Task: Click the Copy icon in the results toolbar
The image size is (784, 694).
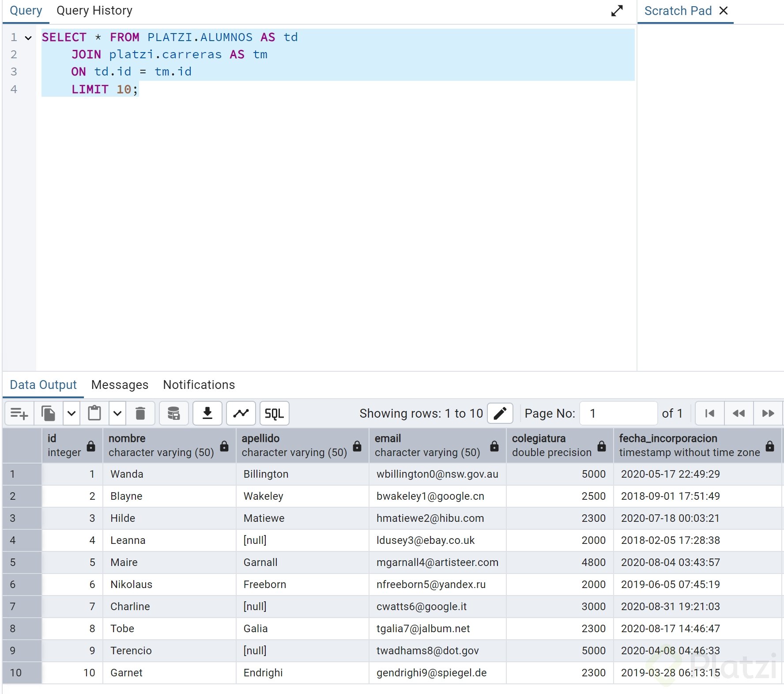Action: pyautogui.click(x=48, y=414)
